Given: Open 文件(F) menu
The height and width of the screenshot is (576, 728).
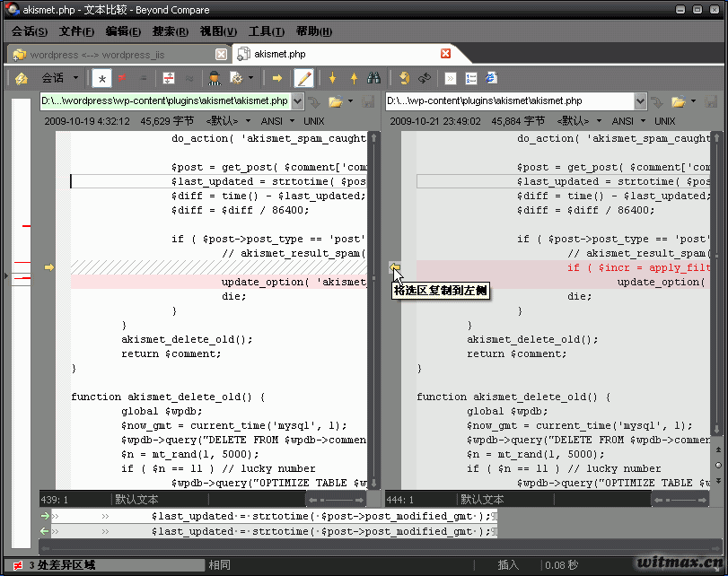Looking at the screenshot, I should coord(76,31).
